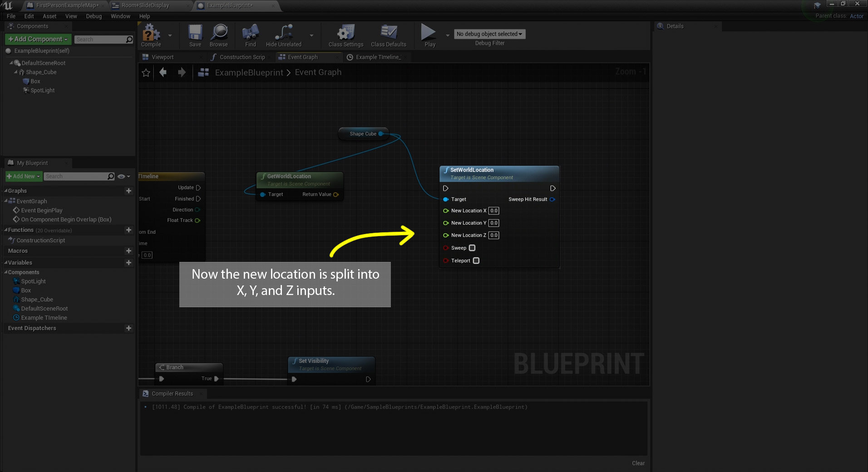Switch to the Viewport tab
Screen dimensions: 868x472
[x=163, y=57]
